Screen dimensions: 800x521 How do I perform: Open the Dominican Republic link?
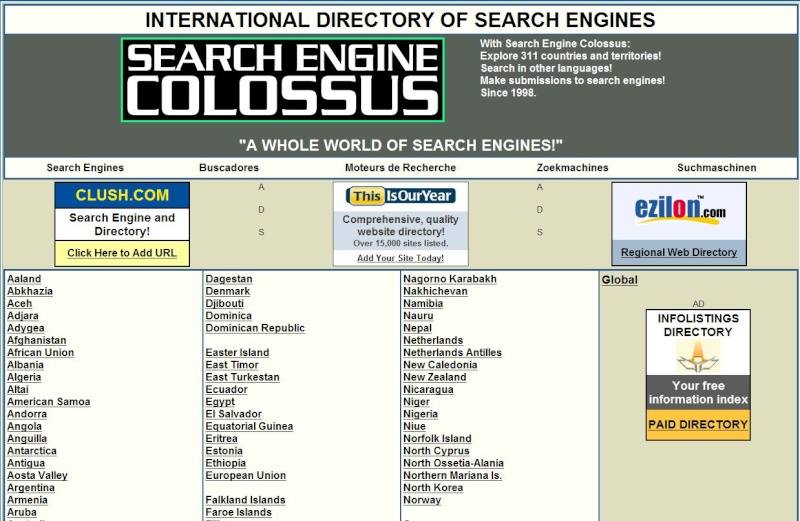(255, 328)
